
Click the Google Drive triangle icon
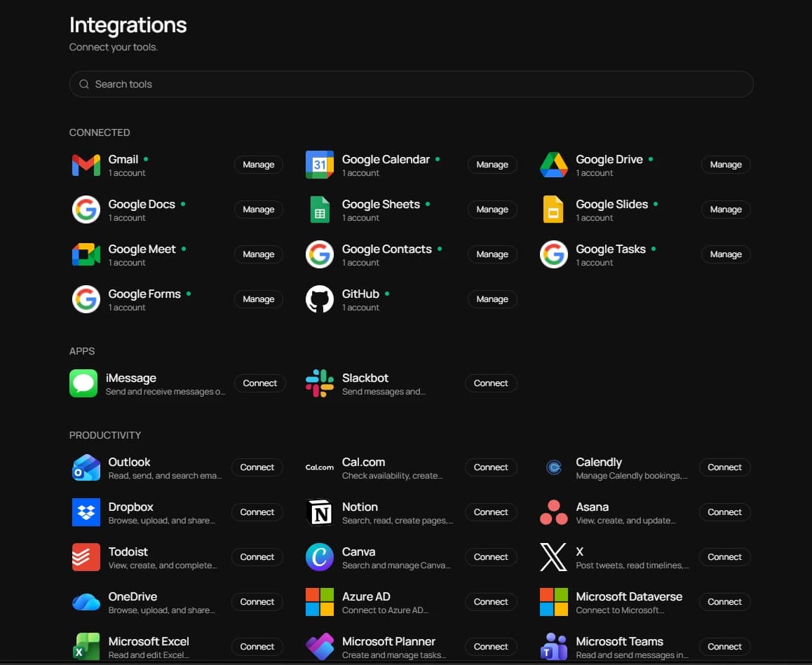553,165
